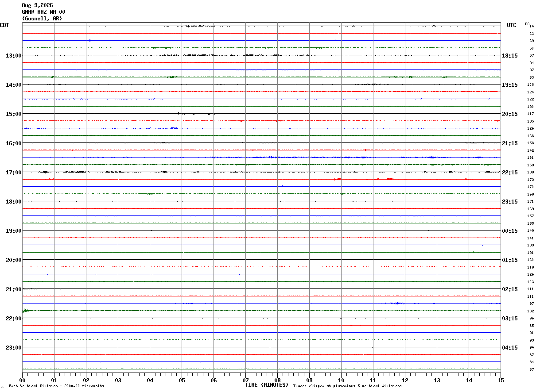Click the green seismic burst at 21:45 trace start
The width and height of the screenshot is (536, 392).
25,311
